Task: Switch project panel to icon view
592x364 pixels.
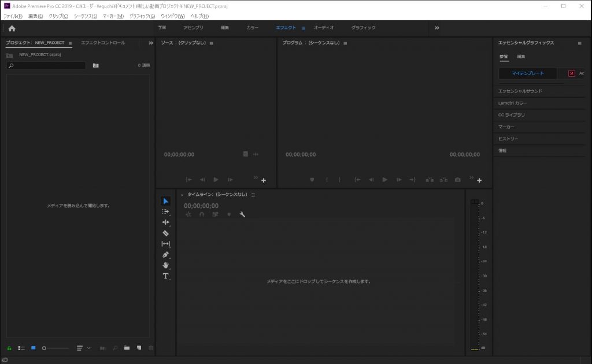Action: coord(33,348)
